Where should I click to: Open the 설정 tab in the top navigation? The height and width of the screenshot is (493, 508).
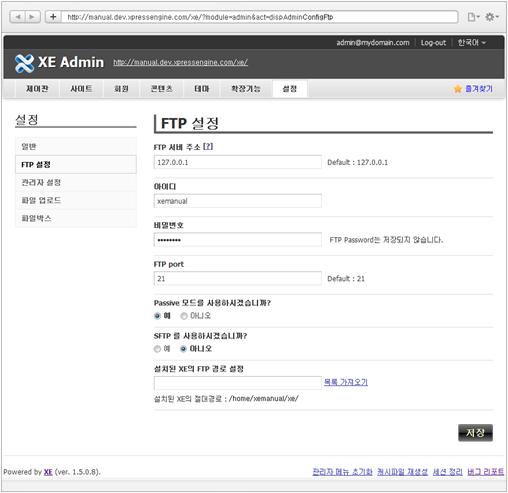[290, 89]
